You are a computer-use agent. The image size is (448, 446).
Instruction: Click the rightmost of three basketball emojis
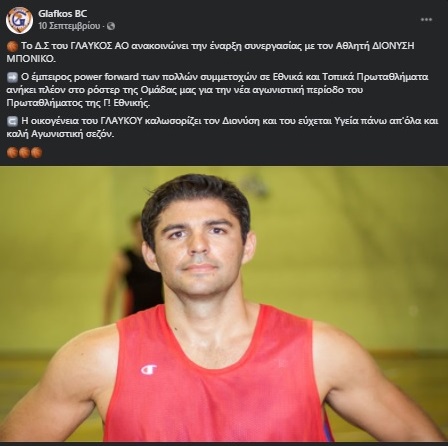(x=36, y=152)
